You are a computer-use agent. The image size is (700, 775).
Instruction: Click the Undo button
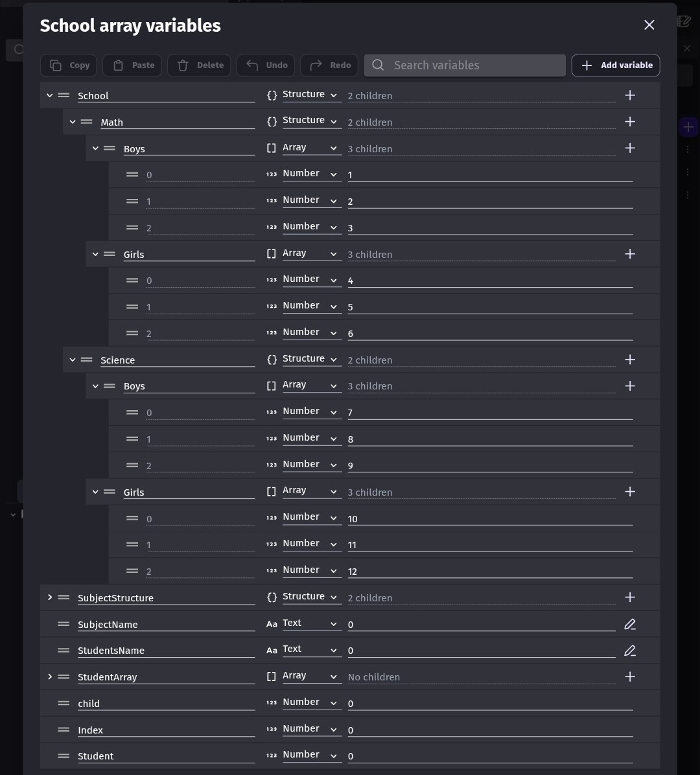266,65
